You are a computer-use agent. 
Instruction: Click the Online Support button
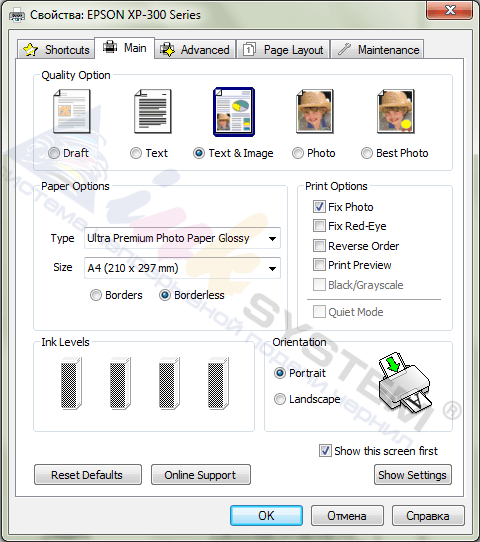(201, 475)
